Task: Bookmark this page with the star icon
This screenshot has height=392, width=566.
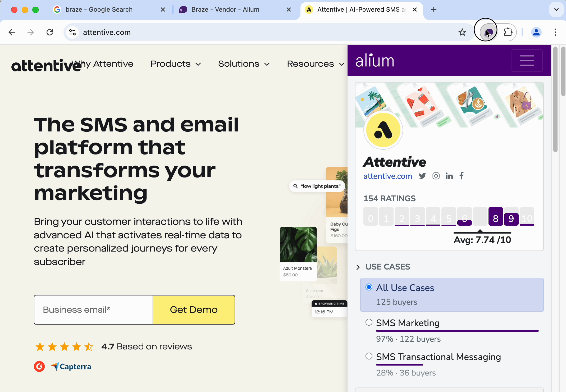Action: [462, 32]
